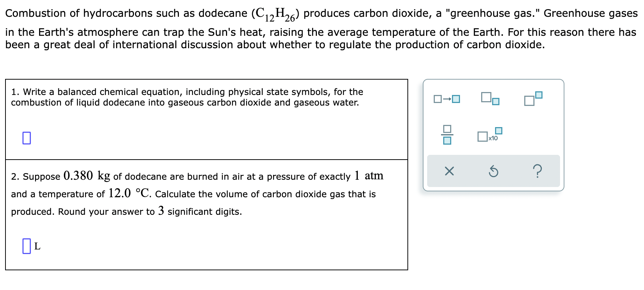Undo the last entry with the reset arrow
This screenshot has width=644, height=290.
click(x=493, y=171)
